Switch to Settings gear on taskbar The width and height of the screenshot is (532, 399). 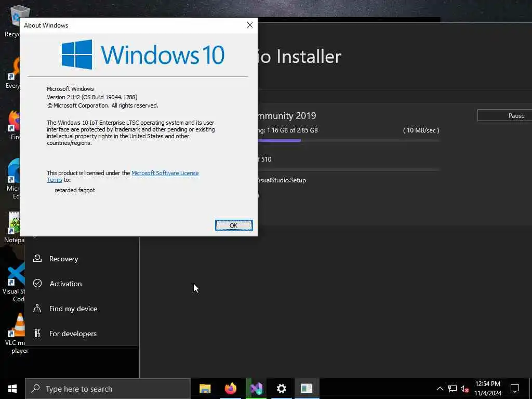pos(281,389)
